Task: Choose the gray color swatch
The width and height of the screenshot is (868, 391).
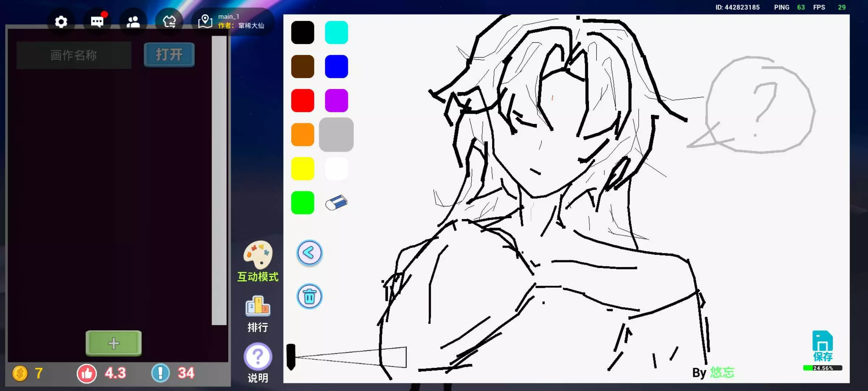Action: 336,134
